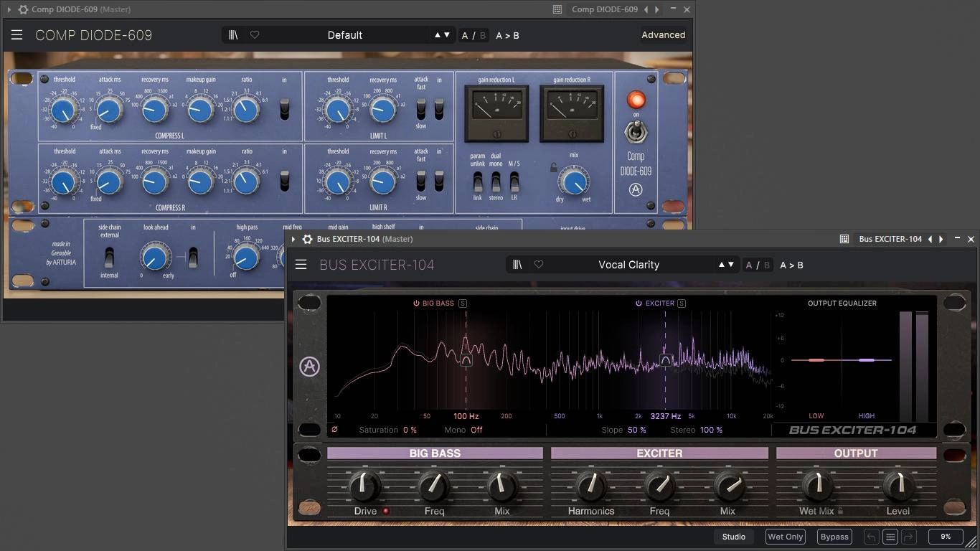Toggle the M/S LR switch

pyautogui.click(x=514, y=182)
